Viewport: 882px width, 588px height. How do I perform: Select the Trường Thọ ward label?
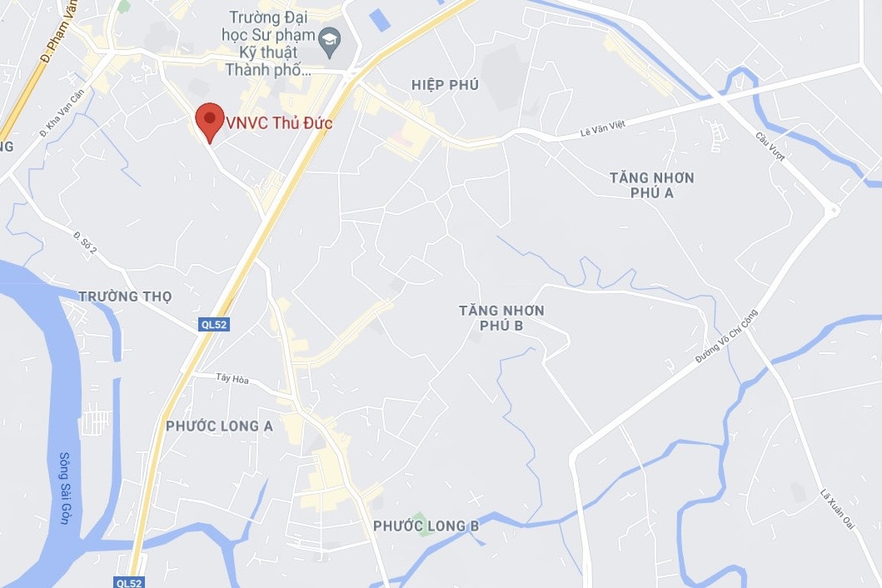(125, 296)
